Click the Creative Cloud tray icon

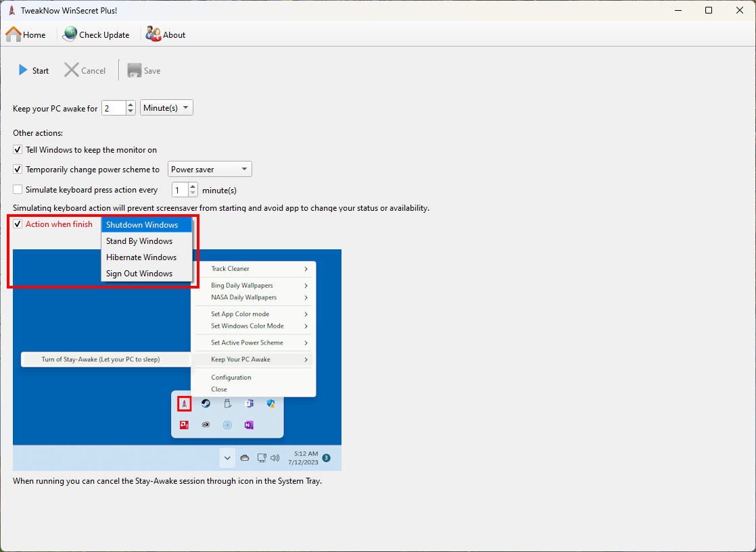pos(206,425)
